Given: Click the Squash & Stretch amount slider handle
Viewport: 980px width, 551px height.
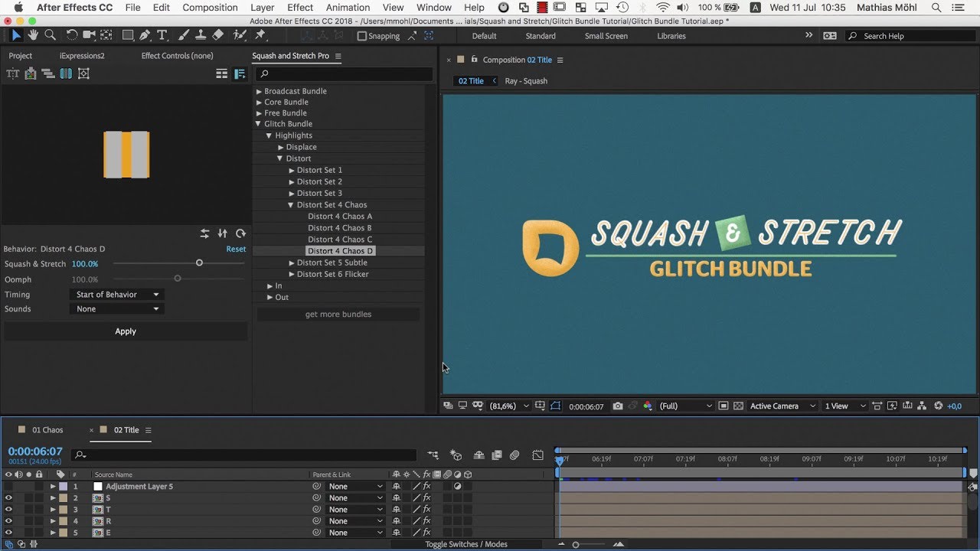Looking at the screenshot, I should [199, 263].
